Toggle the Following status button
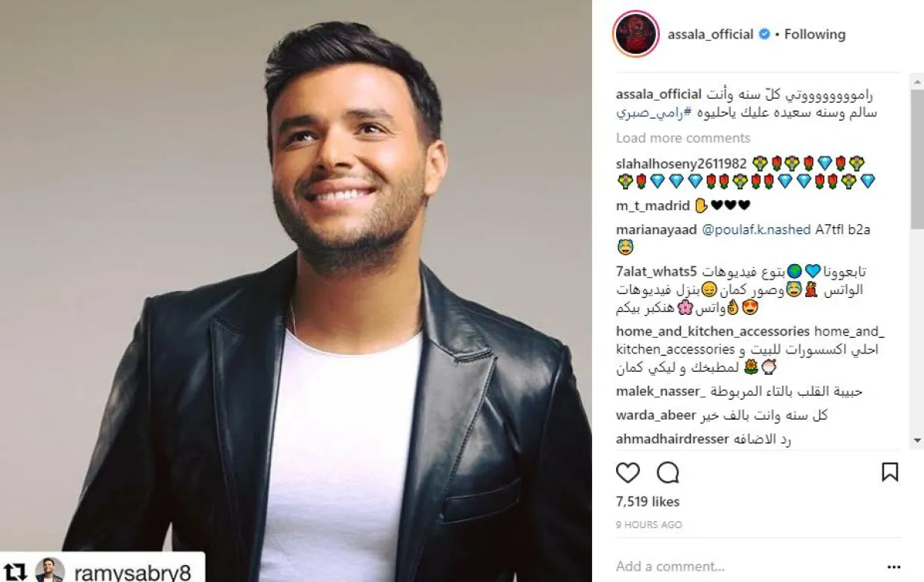 [x=815, y=35]
